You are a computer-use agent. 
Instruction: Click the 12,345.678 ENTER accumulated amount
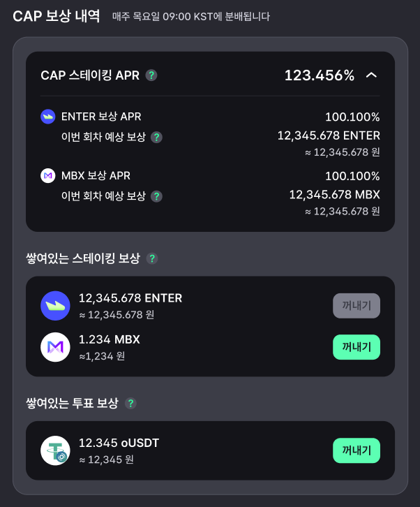pyautogui.click(x=130, y=298)
